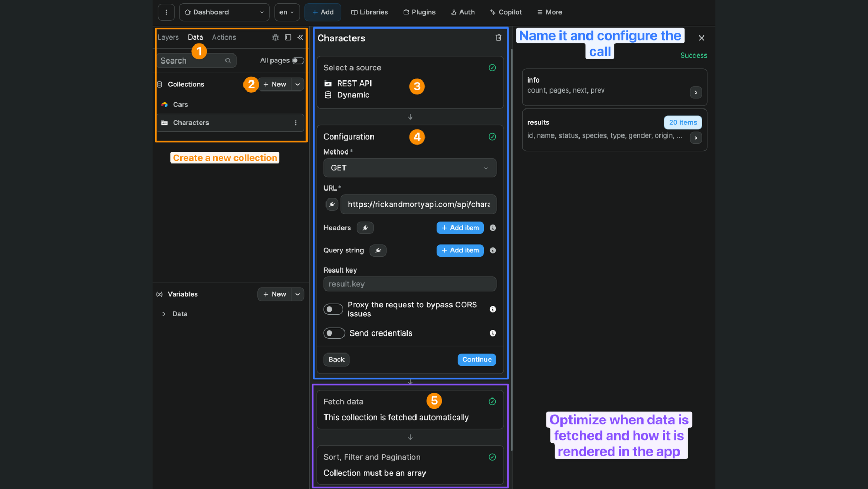Delete the Characters collection using the trash icon
The height and width of the screenshot is (489, 868).
pos(498,38)
